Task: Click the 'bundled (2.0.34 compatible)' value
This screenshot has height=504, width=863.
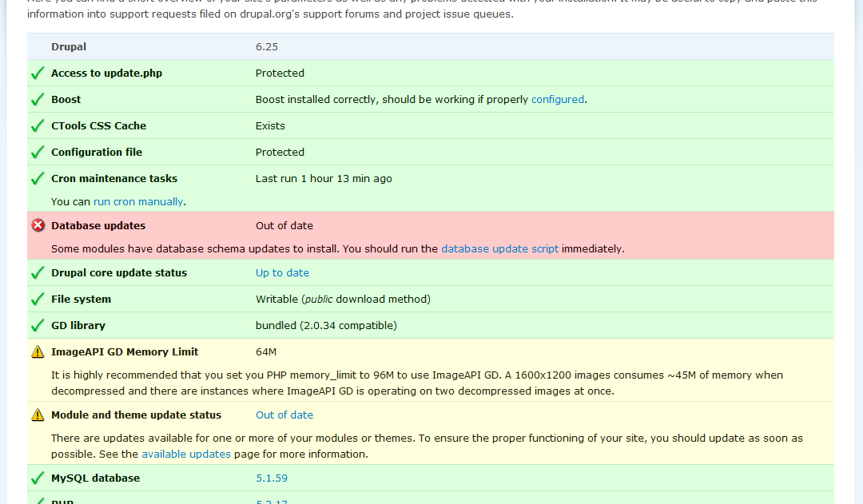Action: click(326, 326)
